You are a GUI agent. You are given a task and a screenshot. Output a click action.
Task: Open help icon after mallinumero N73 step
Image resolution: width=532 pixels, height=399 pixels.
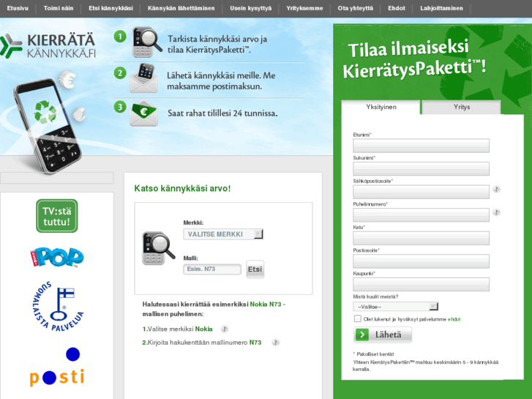click(x=275, y=343)
